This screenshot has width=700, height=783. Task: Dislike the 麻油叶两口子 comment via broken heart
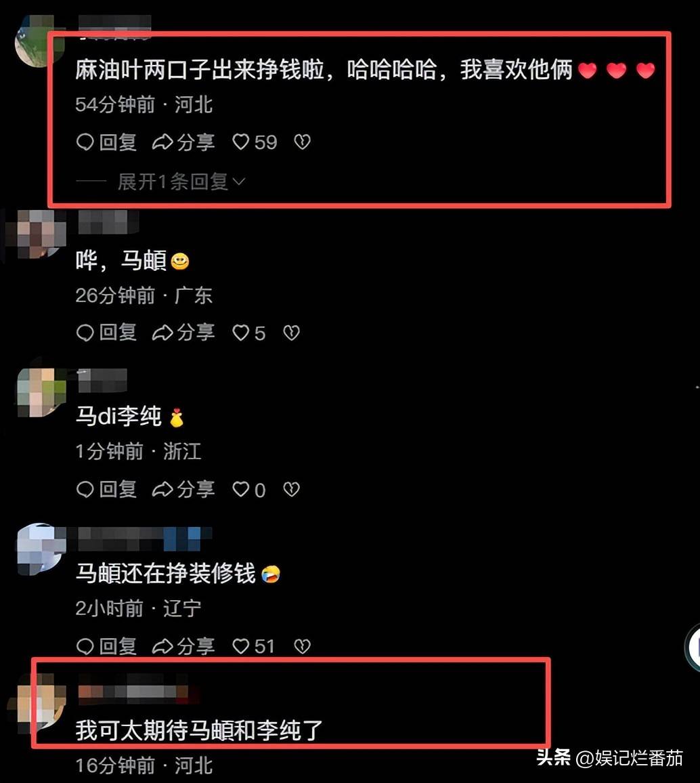click(x=303, y=142)
